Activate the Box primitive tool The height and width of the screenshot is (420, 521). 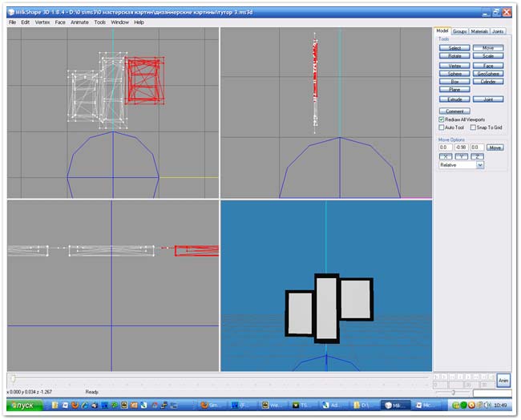[454, 81]
